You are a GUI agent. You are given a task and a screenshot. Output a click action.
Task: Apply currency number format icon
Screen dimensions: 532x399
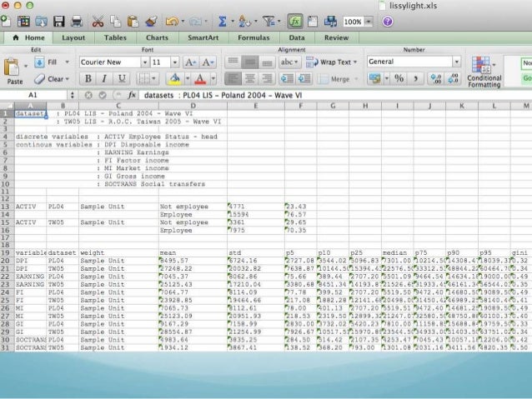(375, 78)
